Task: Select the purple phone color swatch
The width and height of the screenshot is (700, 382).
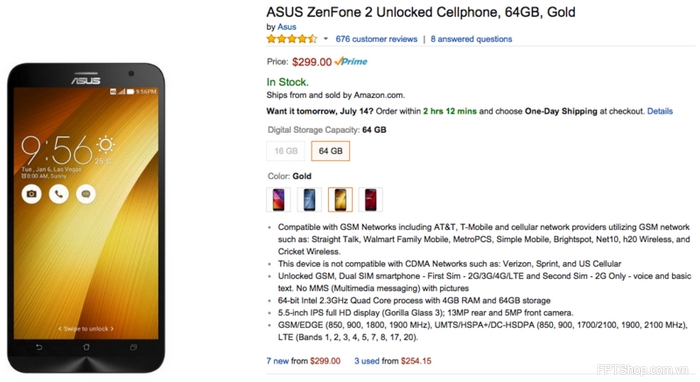Action: click(x=279, y=199)
